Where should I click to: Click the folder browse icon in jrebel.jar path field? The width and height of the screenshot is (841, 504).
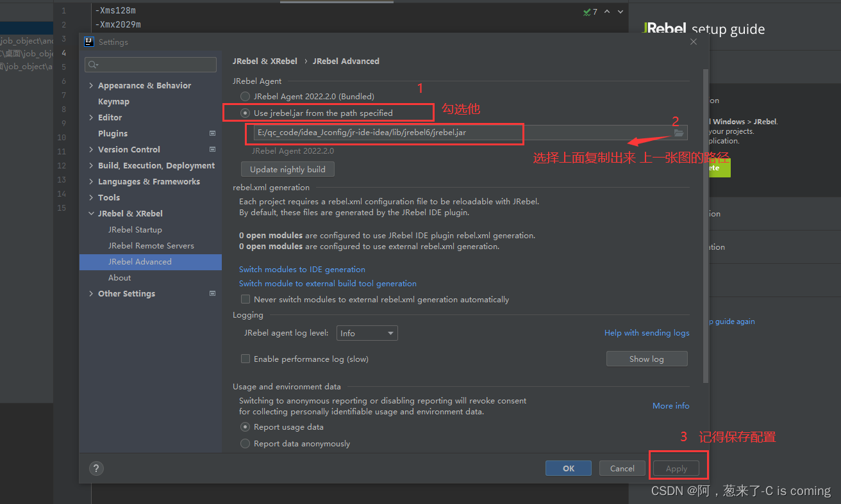pos(679,133)
